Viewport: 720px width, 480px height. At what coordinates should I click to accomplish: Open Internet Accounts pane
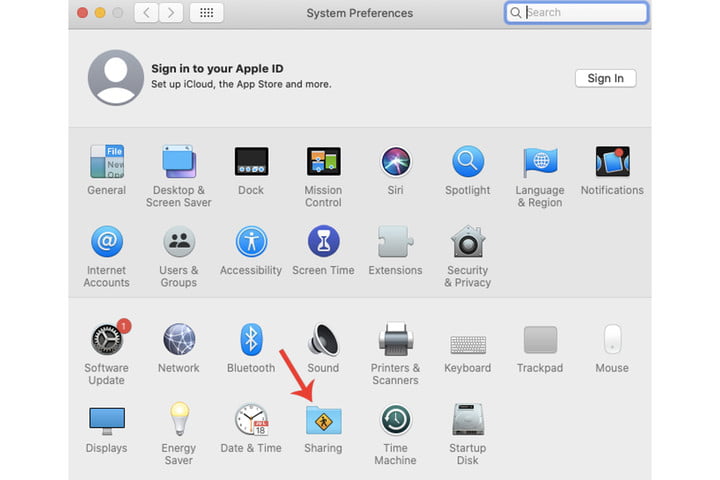coord(107,241)
